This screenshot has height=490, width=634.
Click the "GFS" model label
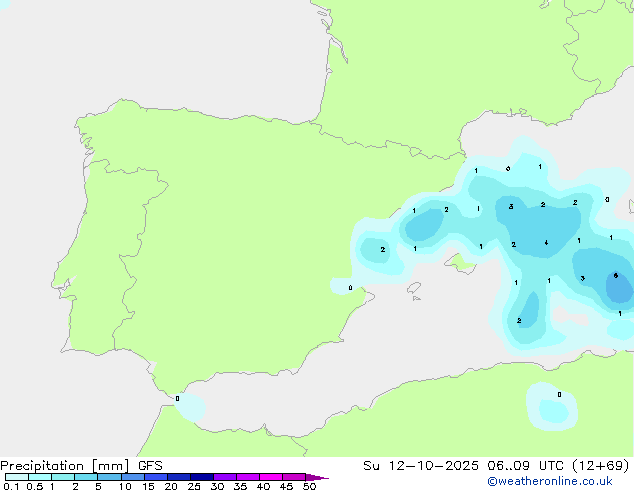click(150, 466)
